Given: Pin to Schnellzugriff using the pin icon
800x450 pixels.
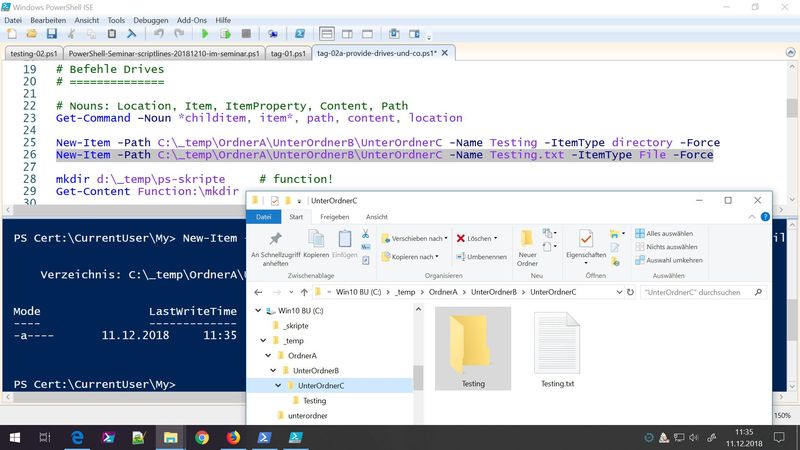Looking at the screenshot, I should [x=275, y=239].
